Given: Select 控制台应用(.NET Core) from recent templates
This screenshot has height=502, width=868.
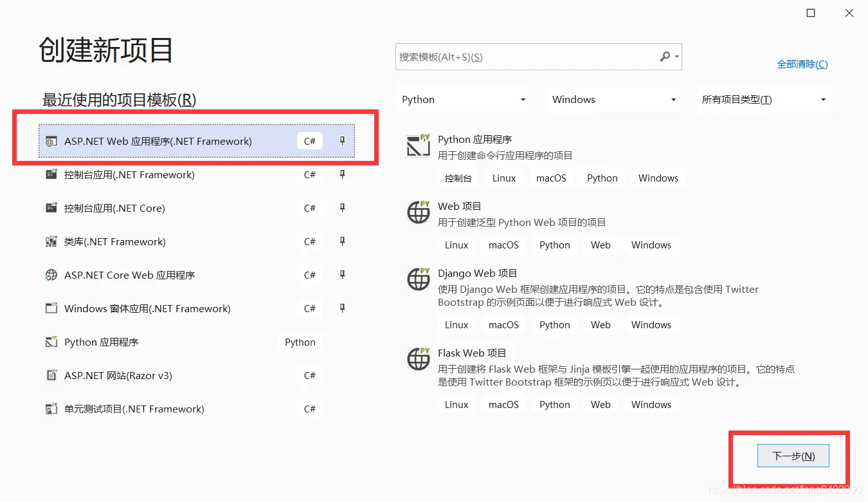Looking at the screenshot, I should [x=196, y=208].
